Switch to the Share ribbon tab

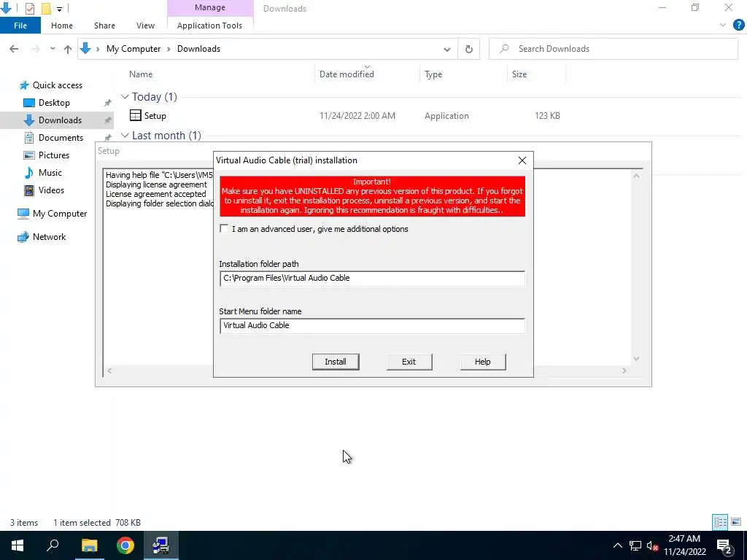pos(104,26)
